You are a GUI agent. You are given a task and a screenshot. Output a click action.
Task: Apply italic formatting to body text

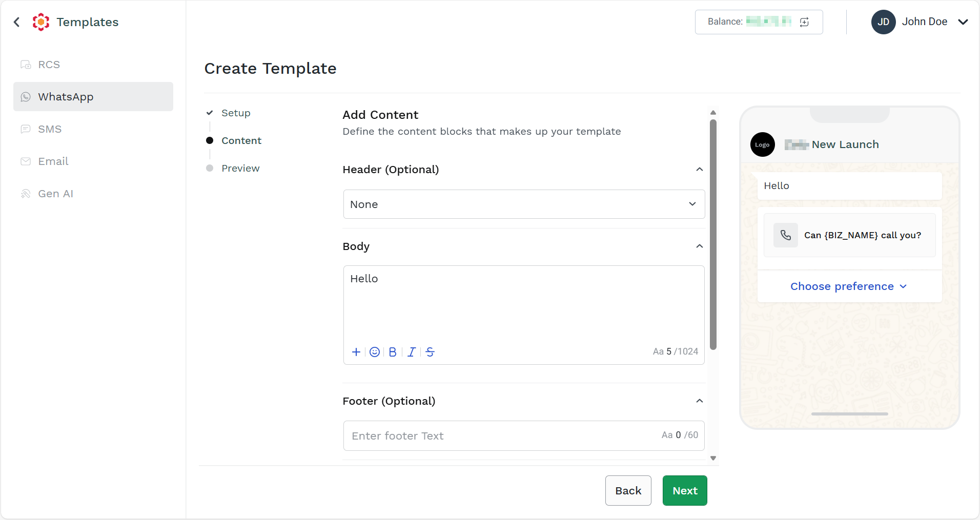[411, 352]
